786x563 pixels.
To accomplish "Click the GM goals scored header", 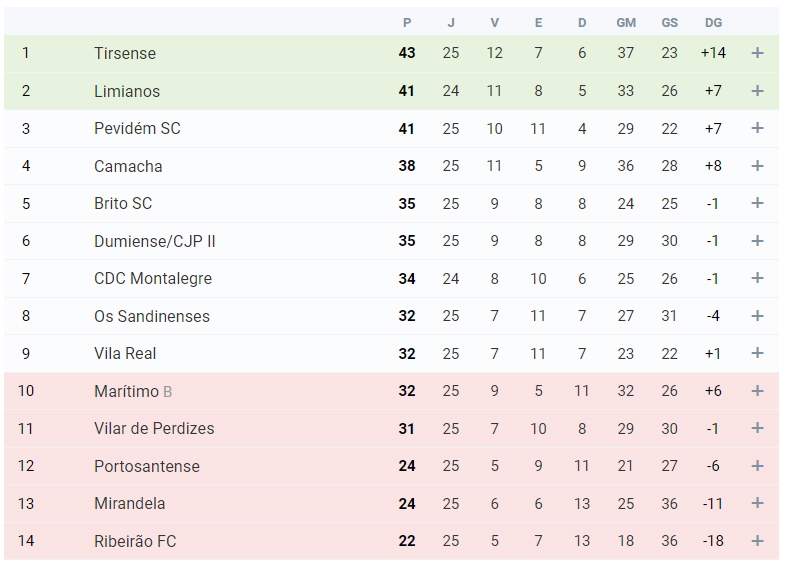I will (626, 23).
